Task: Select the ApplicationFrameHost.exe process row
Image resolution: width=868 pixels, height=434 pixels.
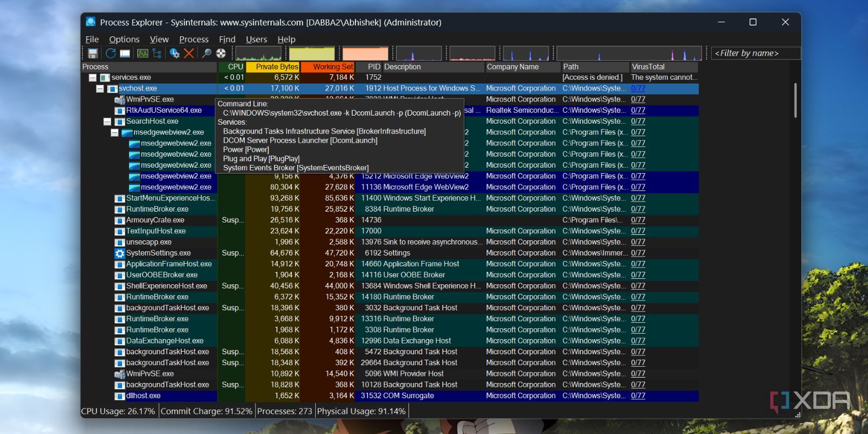Action: (390, 264)
